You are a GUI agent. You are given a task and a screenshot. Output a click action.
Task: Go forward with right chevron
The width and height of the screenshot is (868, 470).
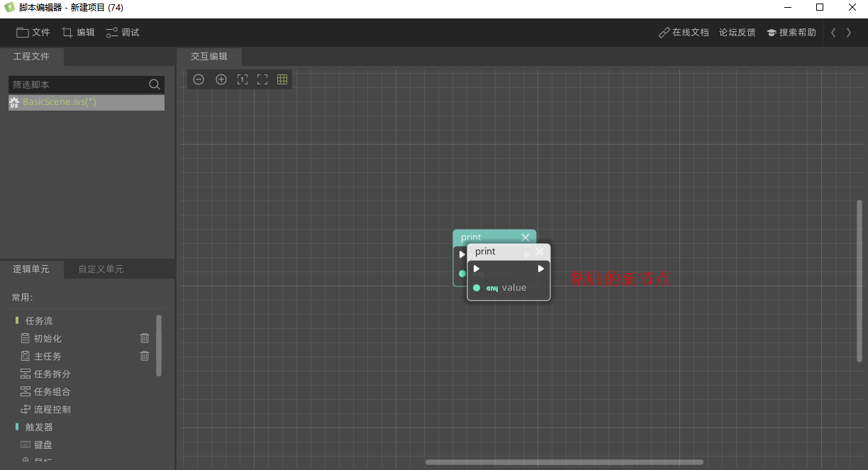(x=849, y=33)
